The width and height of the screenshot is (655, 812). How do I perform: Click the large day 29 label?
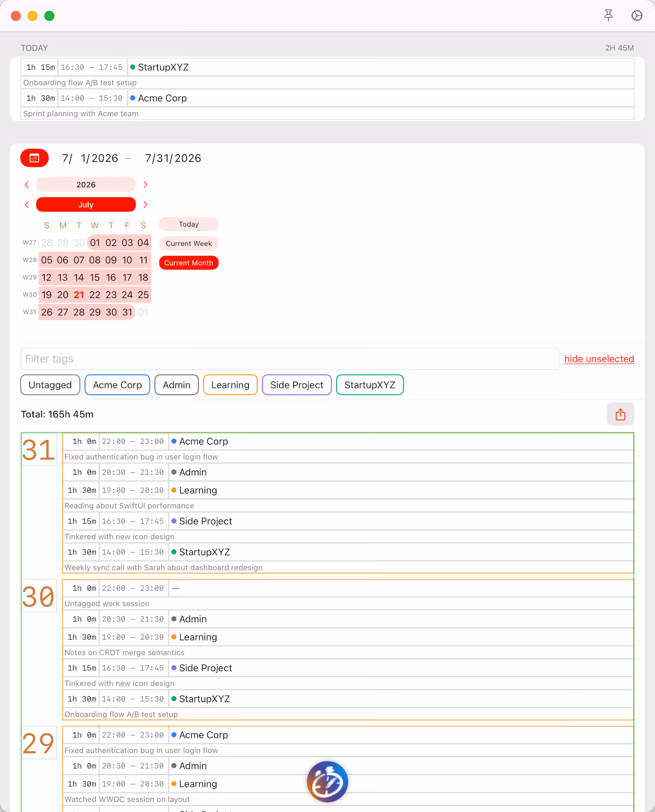click(x=38, y=743)
